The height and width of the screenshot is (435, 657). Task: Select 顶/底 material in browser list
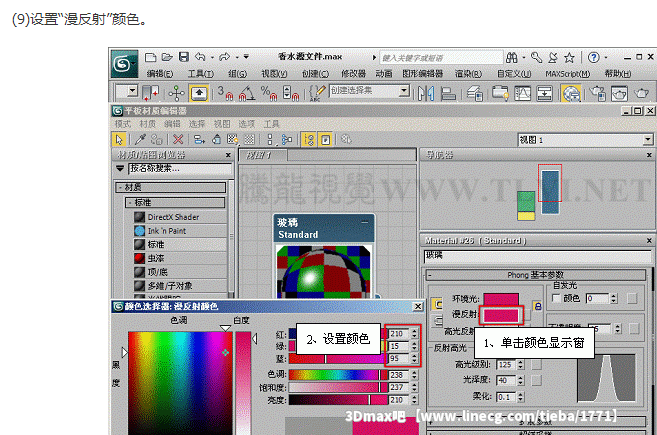(x=180, y=272)
